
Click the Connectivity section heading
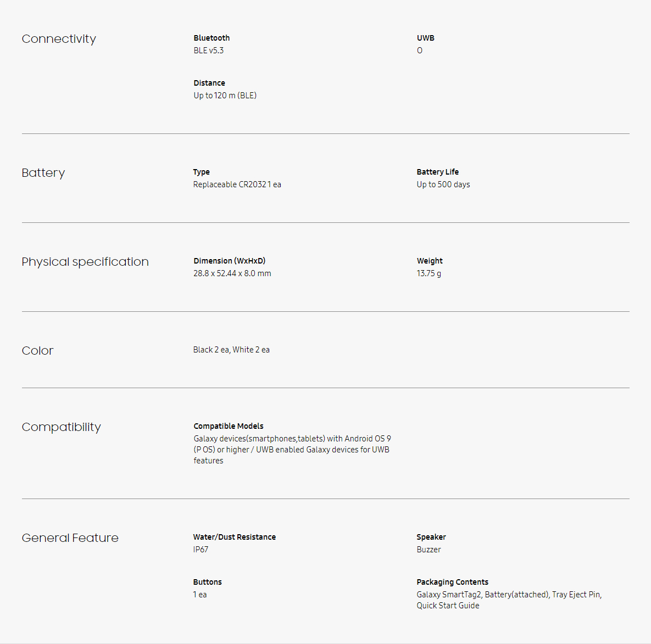coord(59,39)
